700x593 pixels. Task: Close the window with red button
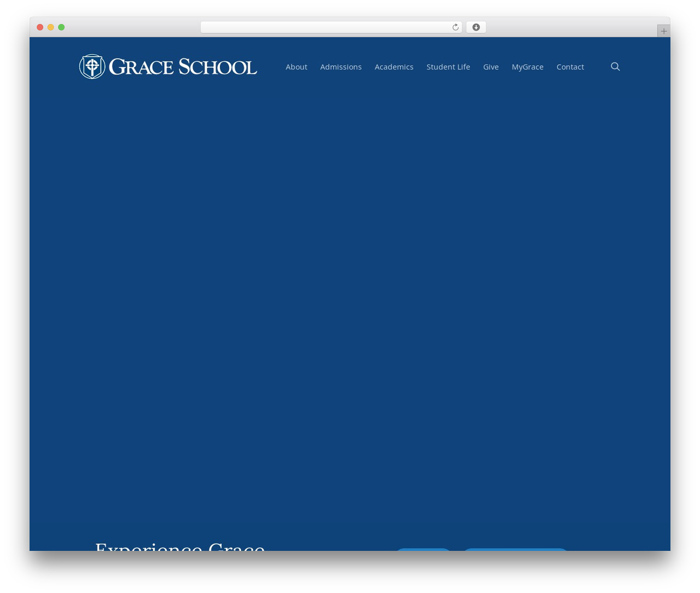click(x=40, y=27)
